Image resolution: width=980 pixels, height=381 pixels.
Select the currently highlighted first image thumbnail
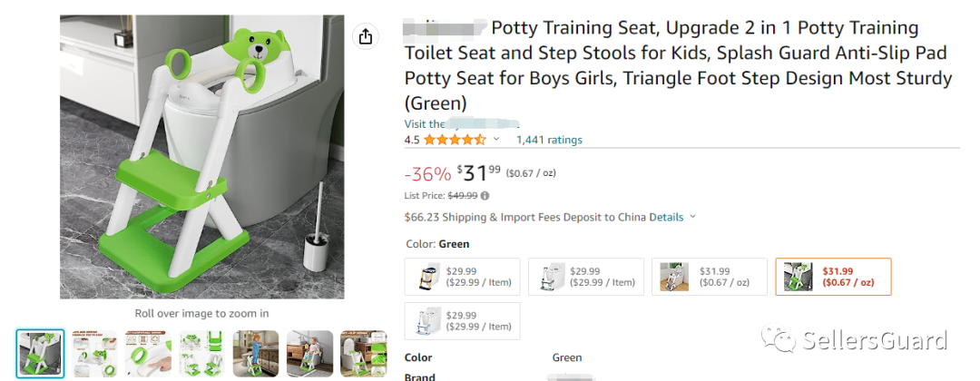point(40,353)
